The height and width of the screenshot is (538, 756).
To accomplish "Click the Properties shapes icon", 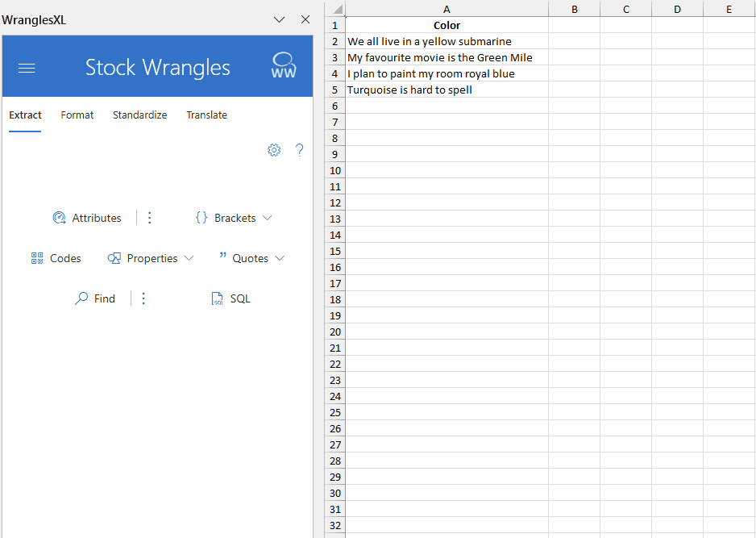I will pos(114,258).
